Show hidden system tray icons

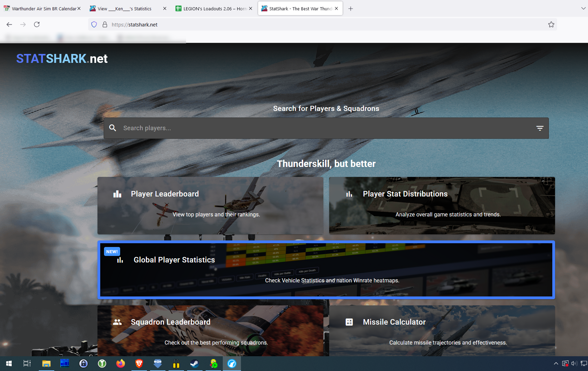click(556, 363)
